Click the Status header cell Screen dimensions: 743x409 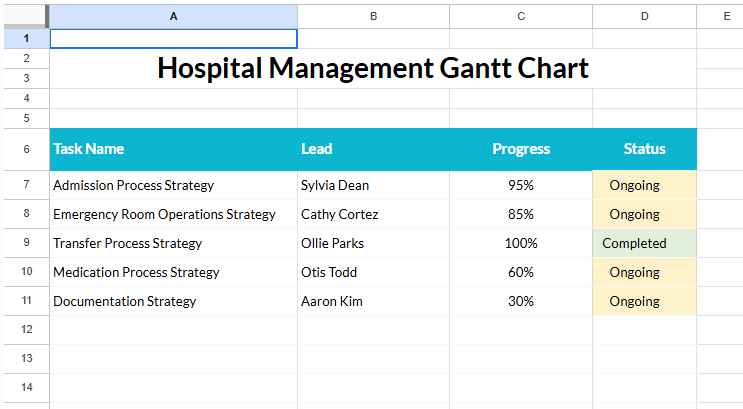[644, 149]
